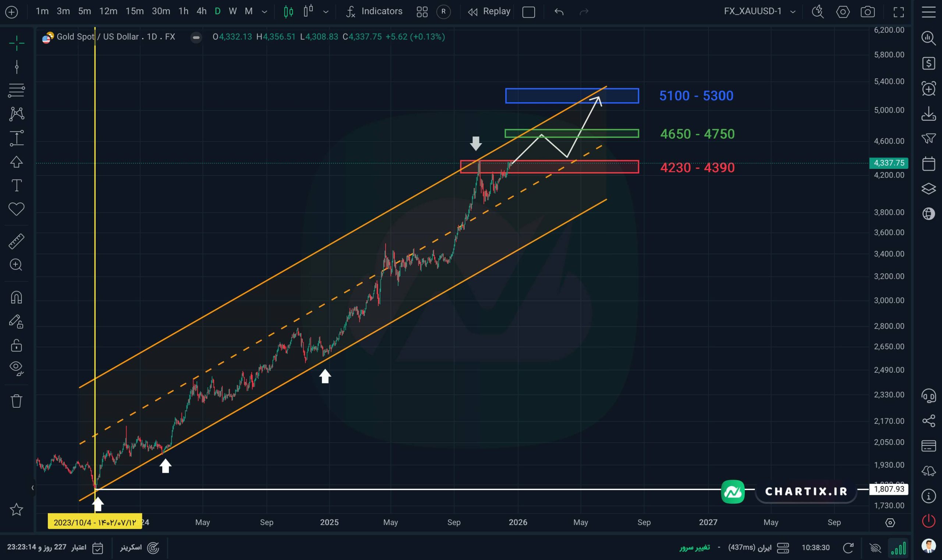The image size is (942, 560).
Task: Click the Fibonacci lines tool
Action: coord(17,91)
